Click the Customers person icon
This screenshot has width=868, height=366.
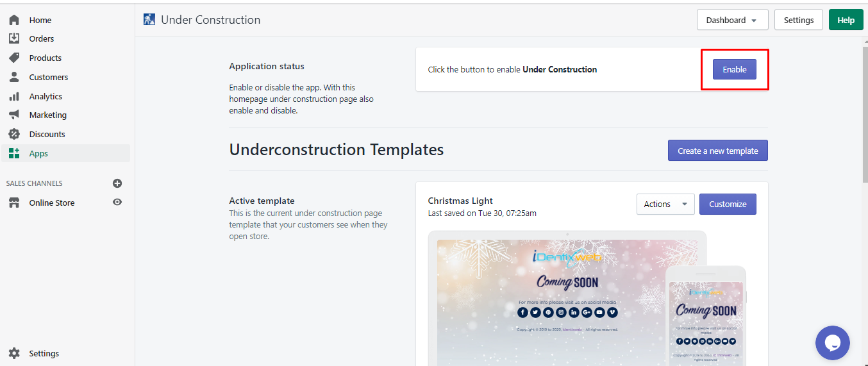[x=14, y=77]
